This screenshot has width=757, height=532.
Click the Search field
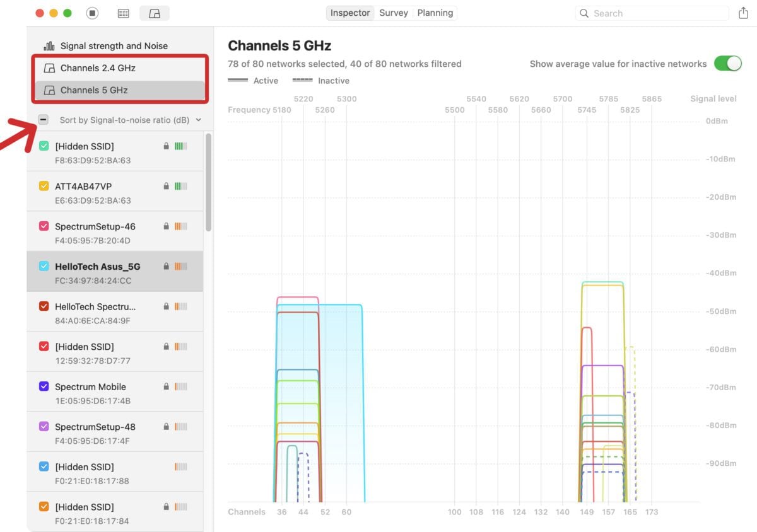[x=650, y=13]
